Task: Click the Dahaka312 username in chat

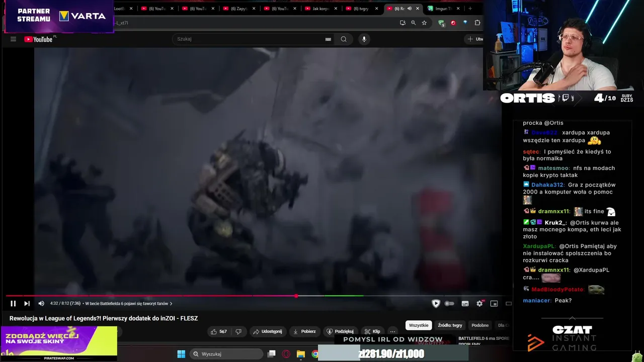Action: [547, 185]
